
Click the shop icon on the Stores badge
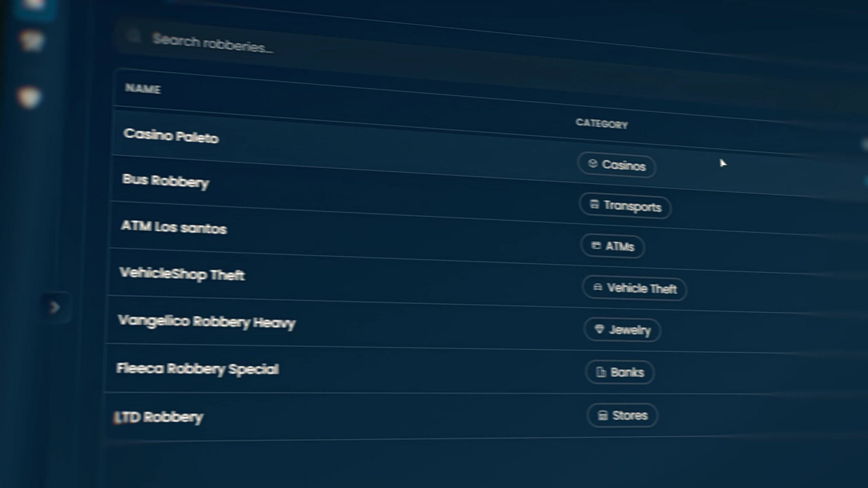603,415
